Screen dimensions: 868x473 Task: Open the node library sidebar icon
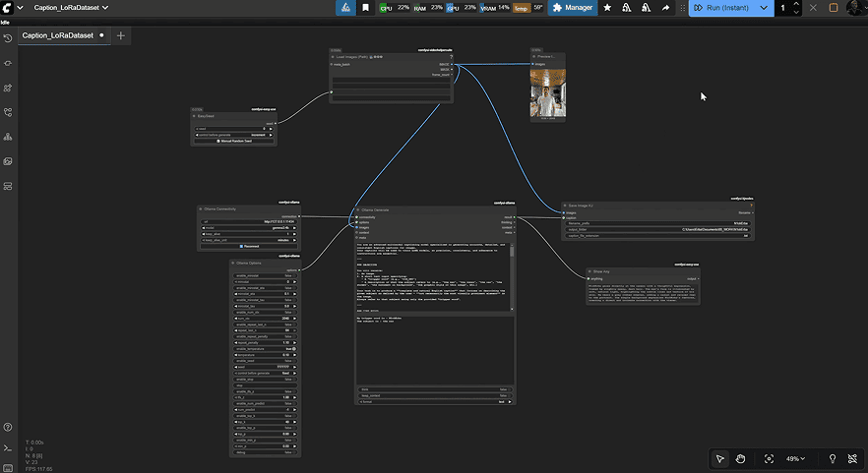[8, 63]
